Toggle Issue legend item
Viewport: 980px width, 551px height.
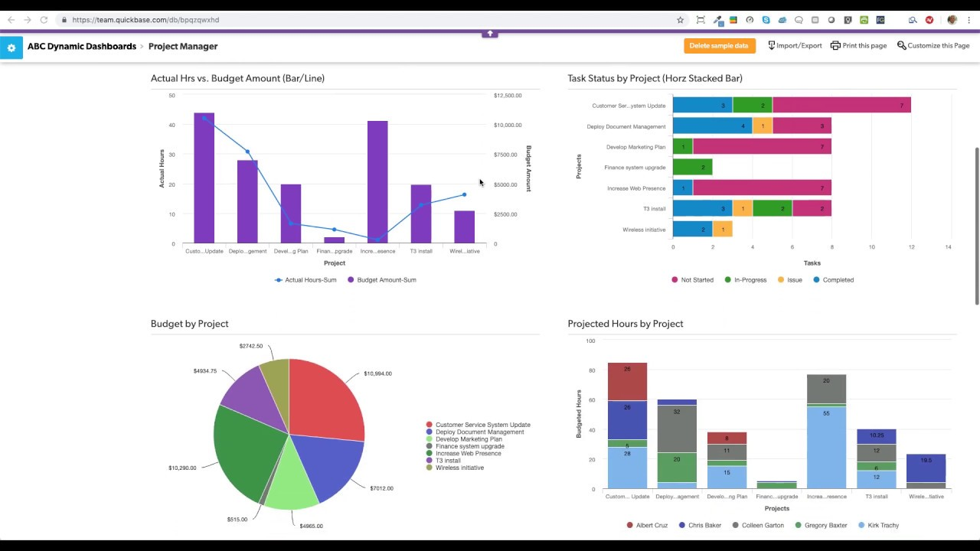(x=789, y=280)
